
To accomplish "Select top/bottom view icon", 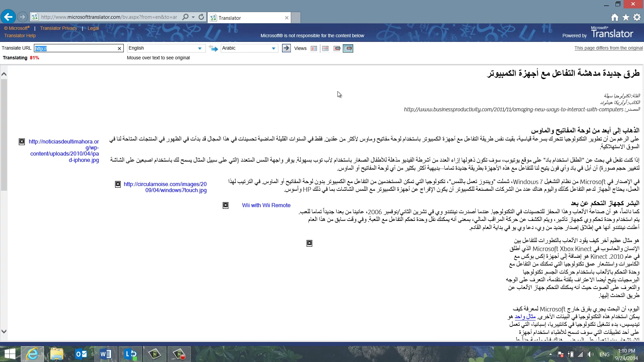I will pyautogui.click(x=325, y=48).
